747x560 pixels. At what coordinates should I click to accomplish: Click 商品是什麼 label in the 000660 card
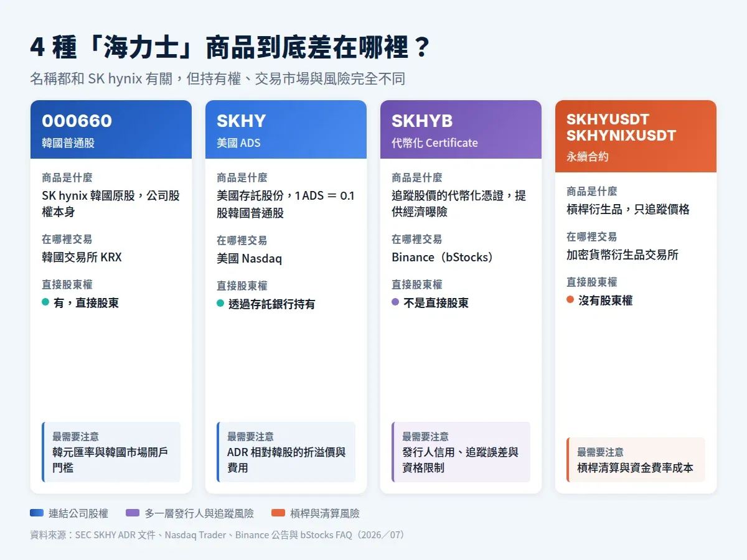click(67, 178)
